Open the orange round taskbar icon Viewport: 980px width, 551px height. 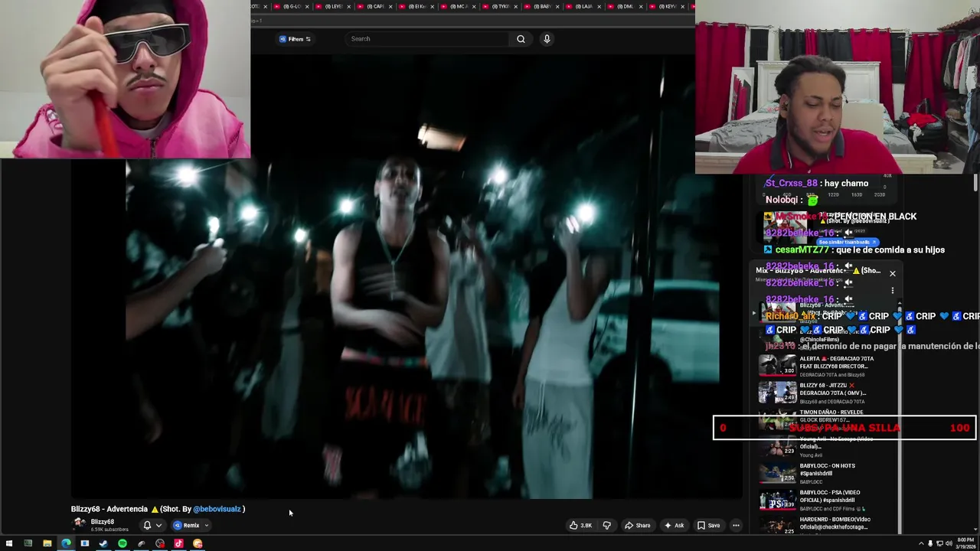[x=198, y=543]
